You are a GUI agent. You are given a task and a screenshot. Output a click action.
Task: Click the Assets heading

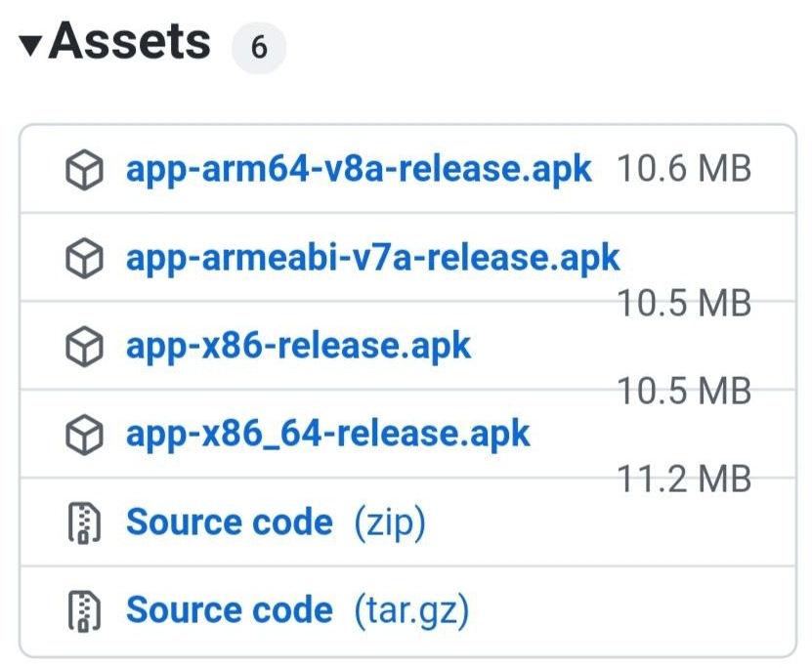point(130,41)
